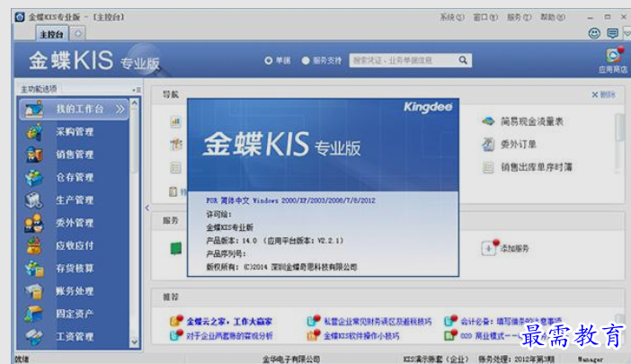This screenshot has width=631, height=364.
Task: Add a new tab with plus button
Action: (x=77, y=34)
